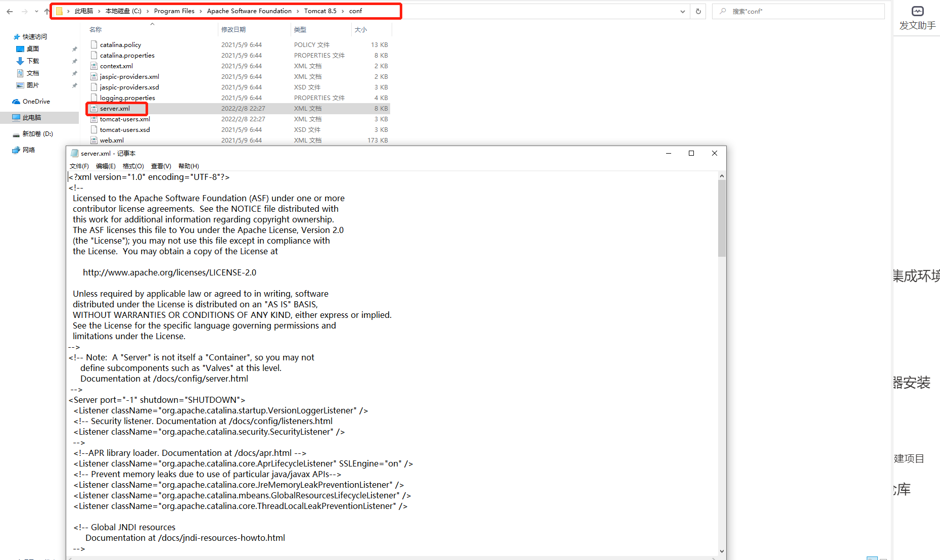Open 新加卷 (D:) drive
The width and height of the screenshot is (940, 560).
[x=38, y=134]
